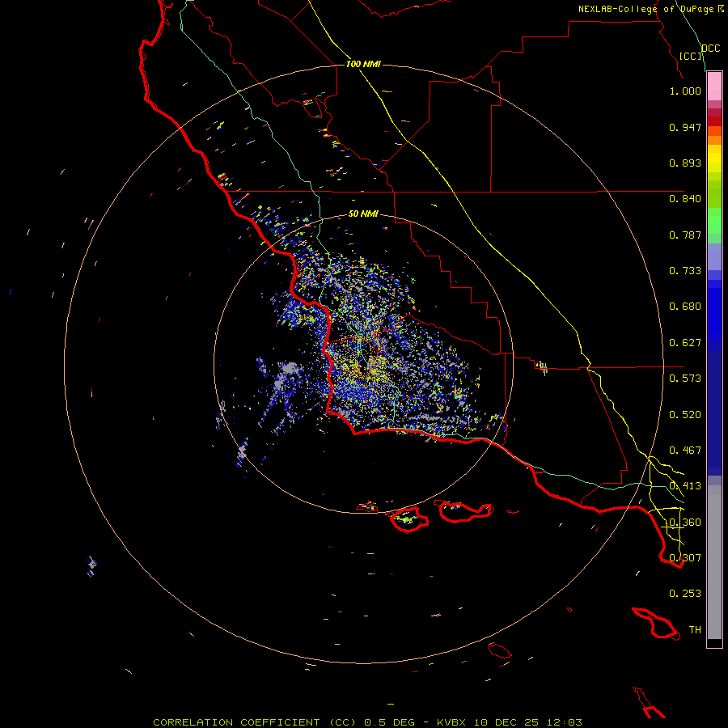The width and height of the screenshot is (728, 728).
Task: Select the 1.000 value on the color scale
Action: (x=685, y=91)
